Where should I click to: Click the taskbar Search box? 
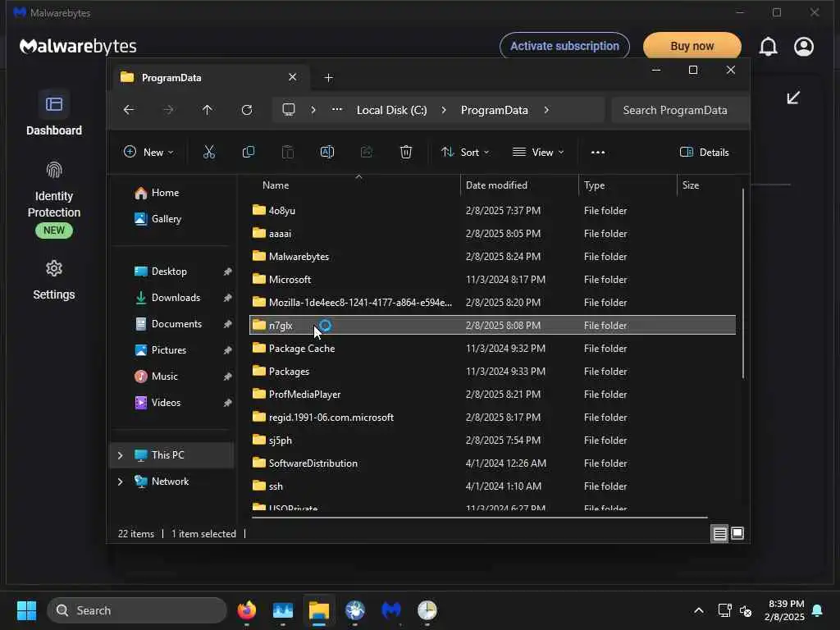tap(137, 610)
